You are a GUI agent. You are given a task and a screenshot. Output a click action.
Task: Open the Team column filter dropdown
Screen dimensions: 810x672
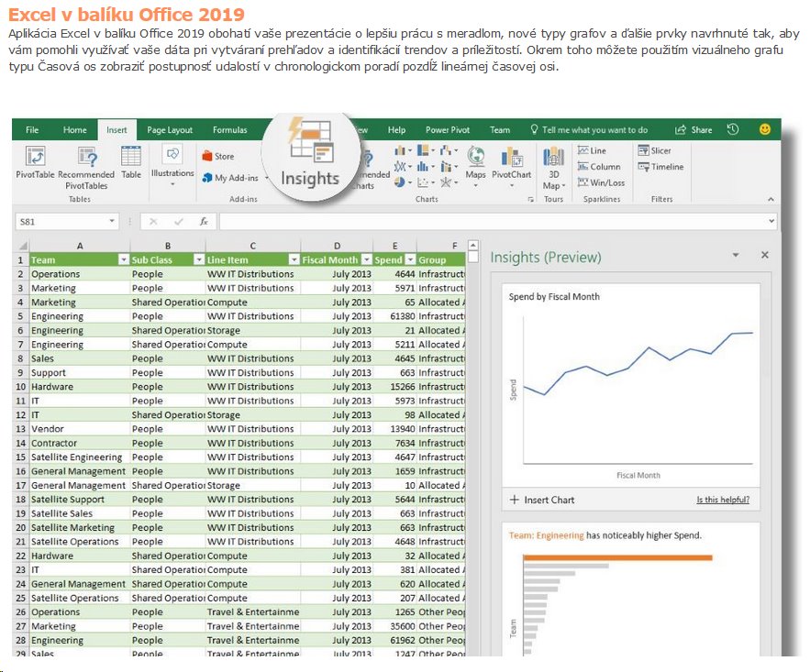click(x=124, y=259)
